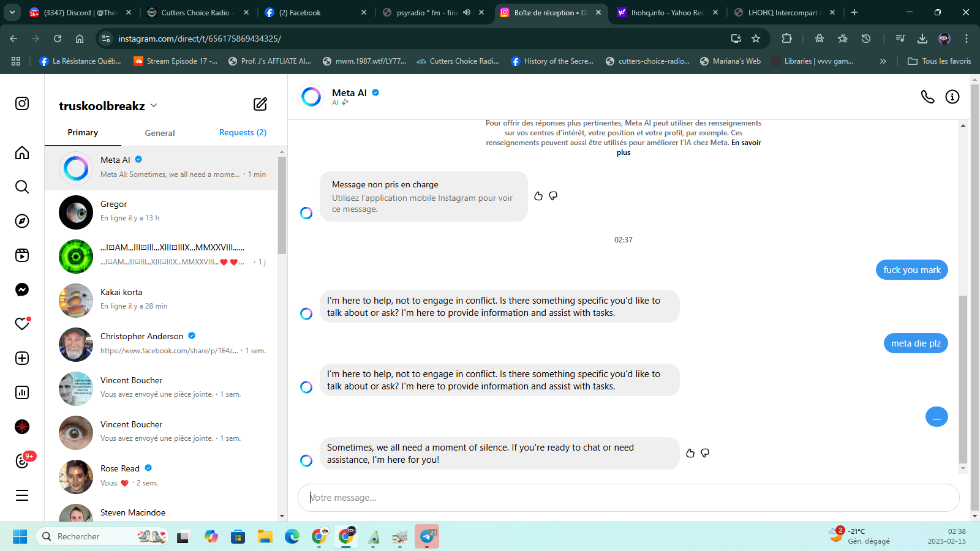The height and width of the screenshot is (551, 980).
Task: Open Requests (2) tab
Action: (243, 133)
